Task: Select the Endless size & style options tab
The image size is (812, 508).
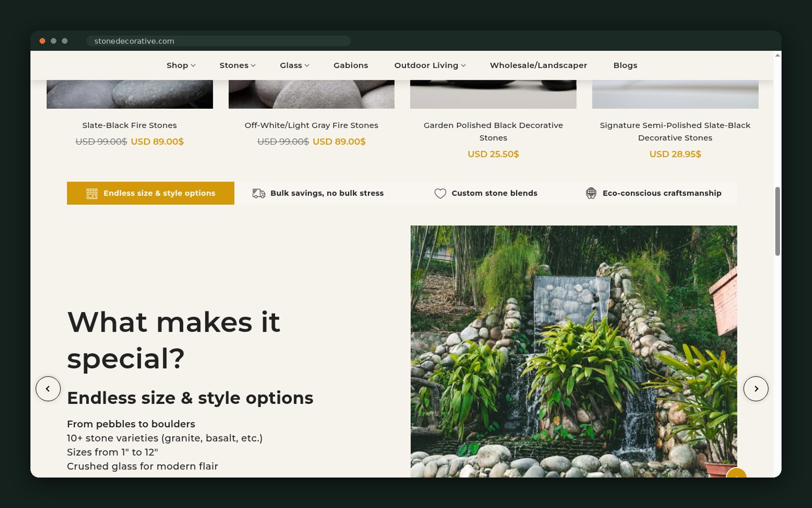Action: (151, 193)
